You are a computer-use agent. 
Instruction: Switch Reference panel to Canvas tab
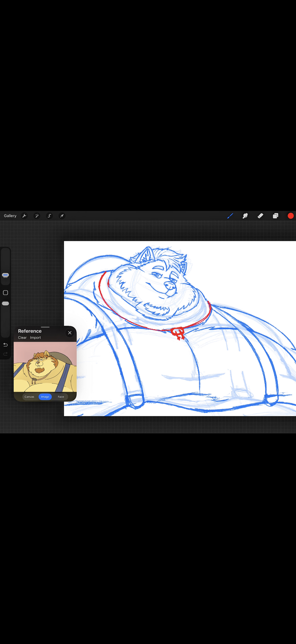pyautogui.click(x=29, y=397)
